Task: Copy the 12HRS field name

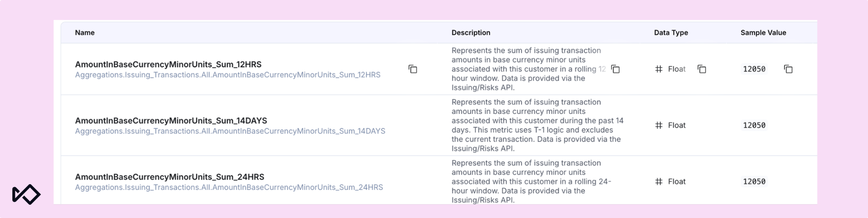Action: point(413,69)
